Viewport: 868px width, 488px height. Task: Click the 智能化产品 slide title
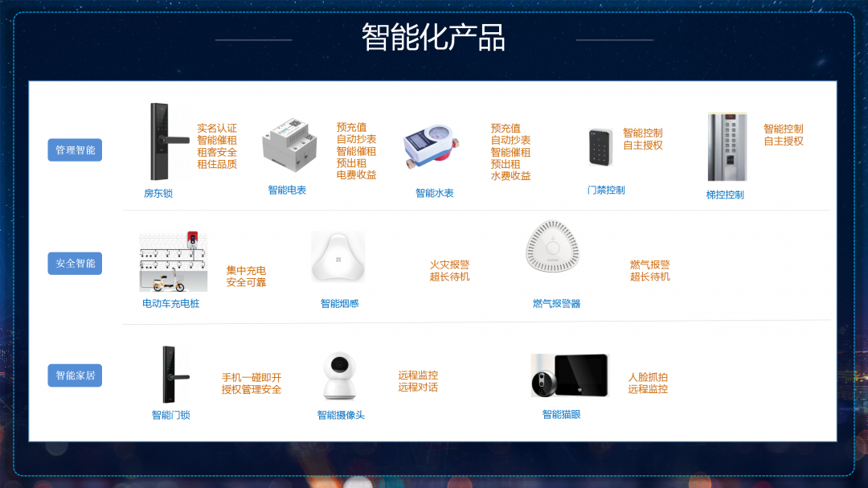(x=433, y=37)
